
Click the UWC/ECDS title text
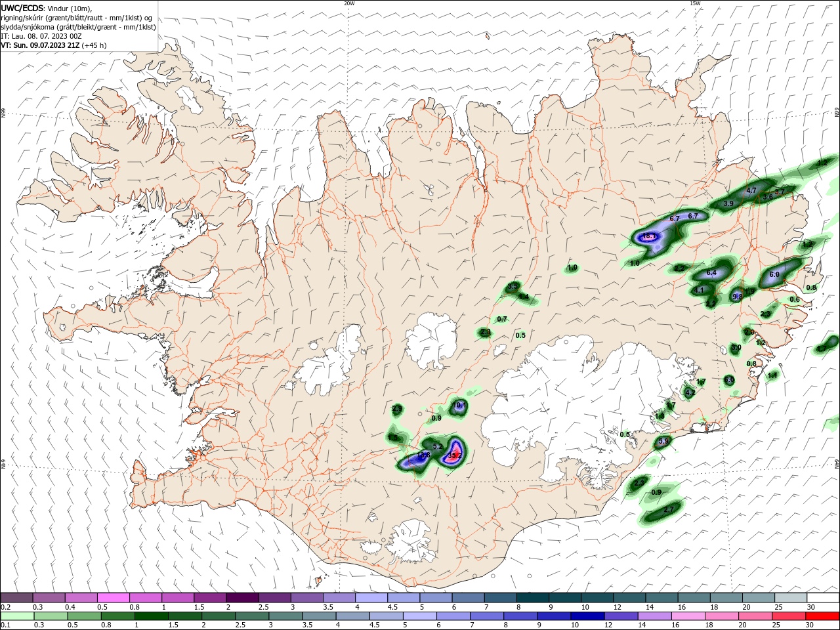pos(23,8)
